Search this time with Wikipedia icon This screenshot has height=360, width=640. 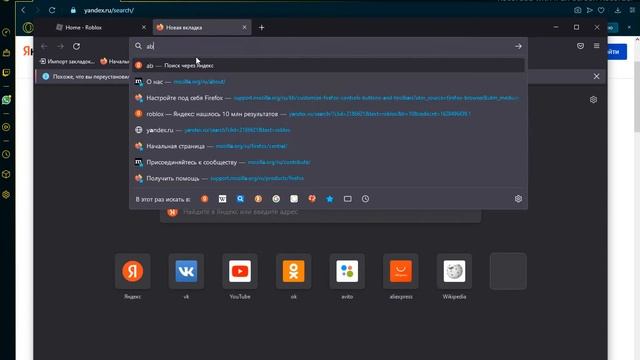[222, 199]
